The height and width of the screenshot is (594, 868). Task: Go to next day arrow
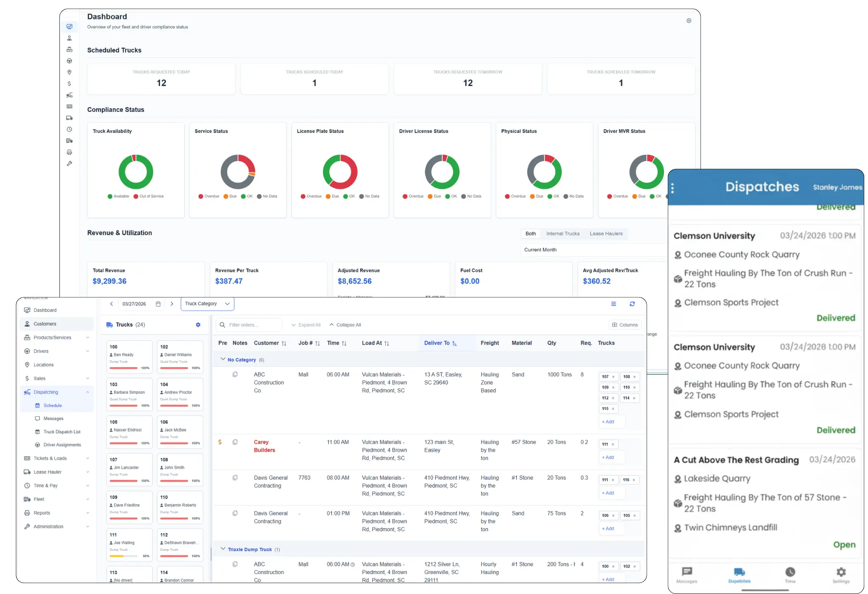(172, 304)
